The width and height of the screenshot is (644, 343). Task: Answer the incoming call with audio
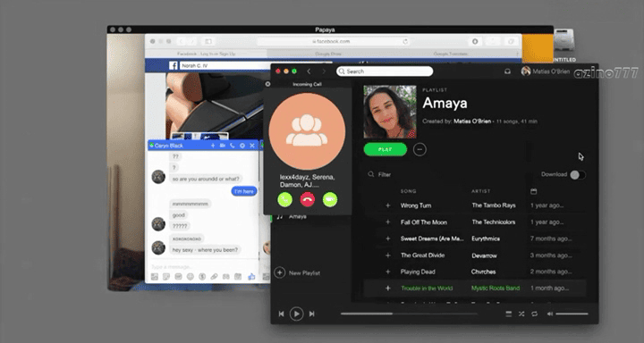coord(284,199)
